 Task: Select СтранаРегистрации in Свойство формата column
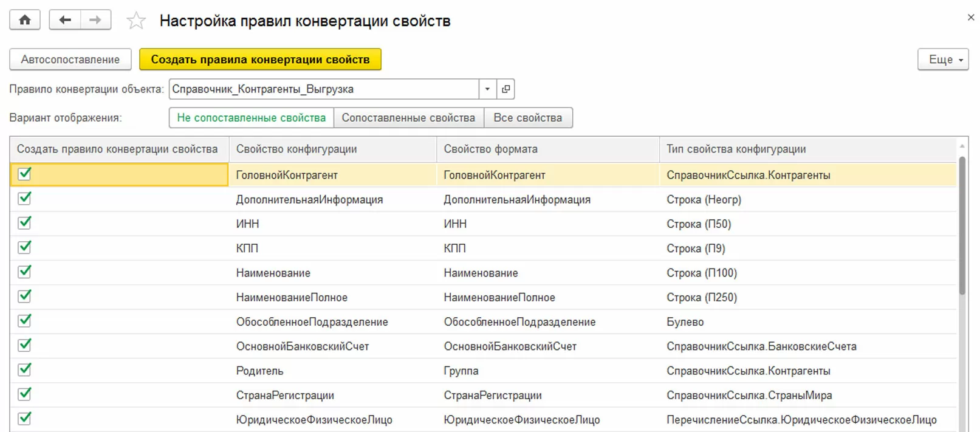coord(548,396)
